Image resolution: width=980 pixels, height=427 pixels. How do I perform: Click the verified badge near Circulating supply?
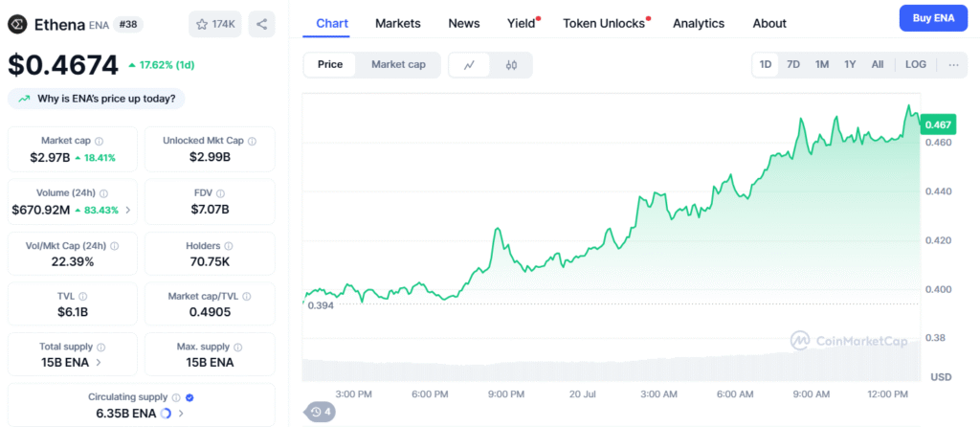190,397
